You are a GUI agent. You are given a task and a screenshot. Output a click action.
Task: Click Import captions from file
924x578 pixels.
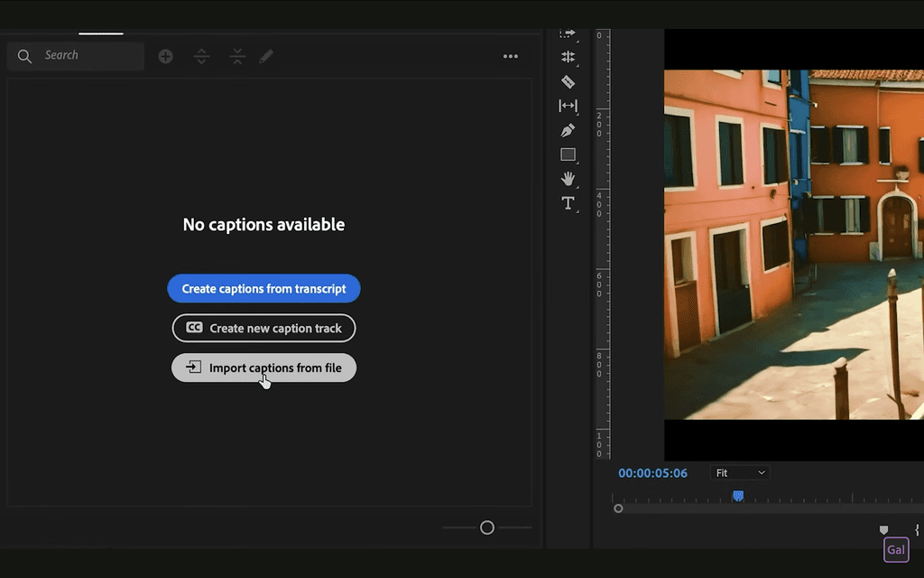pyautogui.click(x=263, y=368)
